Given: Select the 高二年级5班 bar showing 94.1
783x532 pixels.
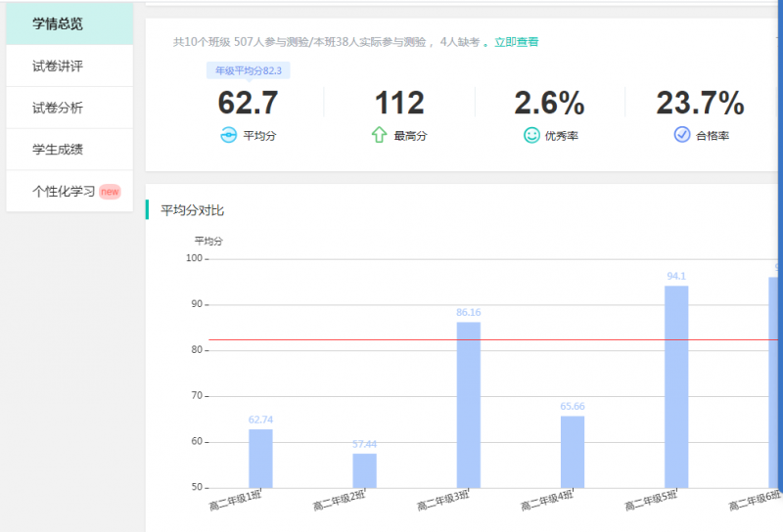Looking at the screenshot, I should 676,386.
